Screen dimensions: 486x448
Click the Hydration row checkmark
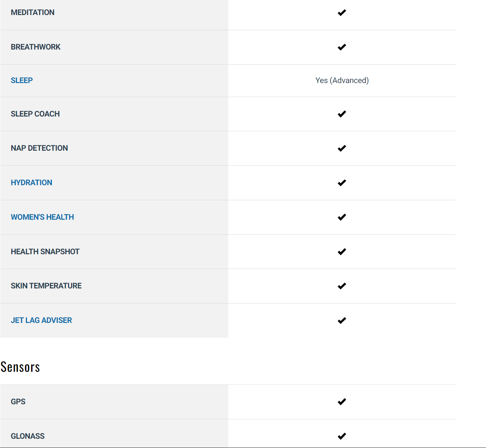[x=342, y=183]
